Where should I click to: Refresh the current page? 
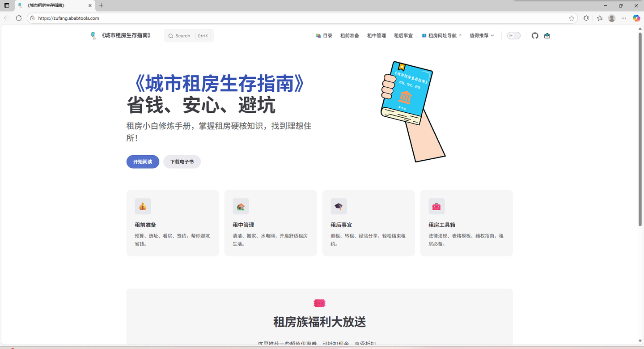coord(19,18)
